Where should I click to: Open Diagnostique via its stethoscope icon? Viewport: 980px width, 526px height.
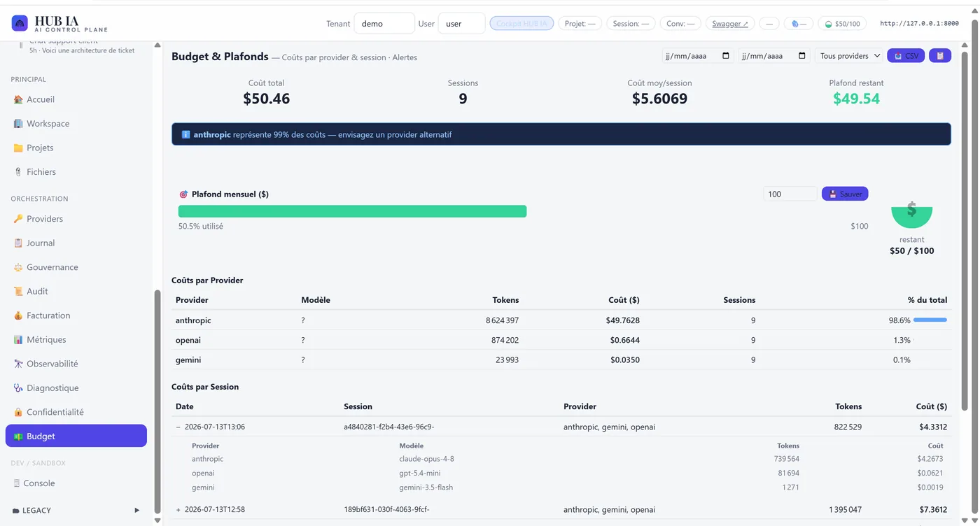18,388
